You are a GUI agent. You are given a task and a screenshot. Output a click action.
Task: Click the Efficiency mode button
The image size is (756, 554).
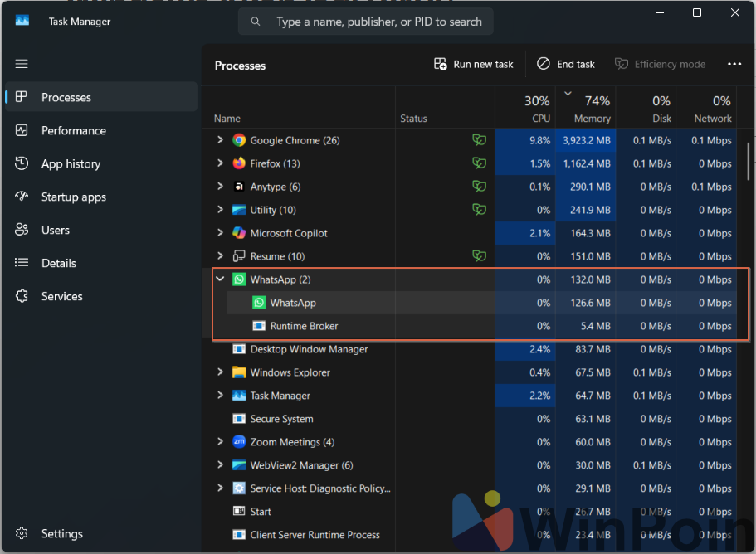pyautogui.click(x=660, y=64)
